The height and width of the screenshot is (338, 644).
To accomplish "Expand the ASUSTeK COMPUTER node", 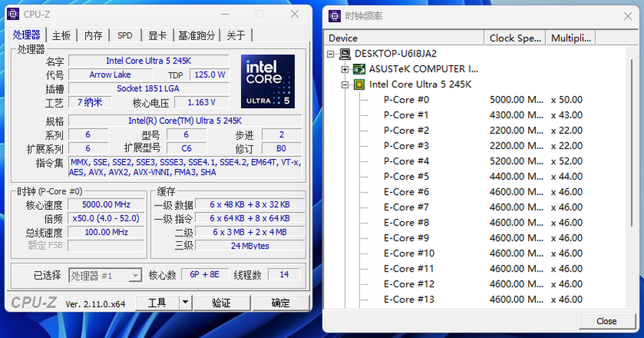I will point(345,69).
